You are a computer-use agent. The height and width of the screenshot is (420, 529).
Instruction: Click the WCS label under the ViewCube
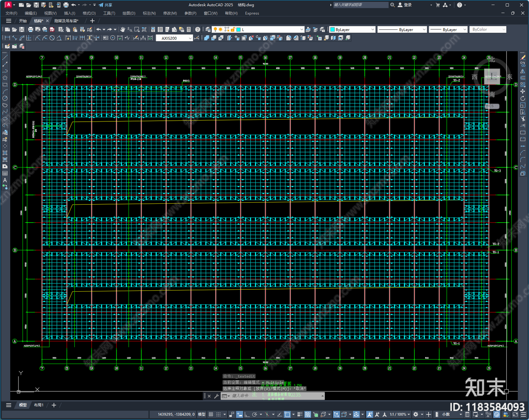[x=492, y=106]
